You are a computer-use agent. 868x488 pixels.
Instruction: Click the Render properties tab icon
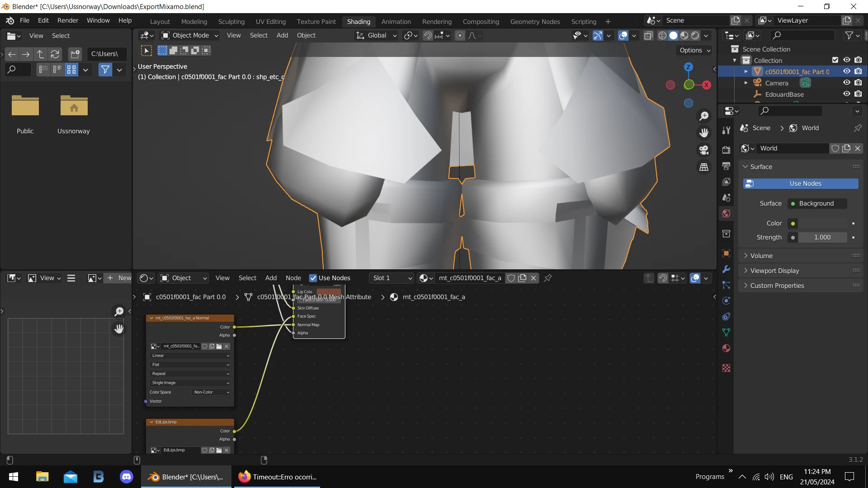pyautogui.click(x=726, y=150)
